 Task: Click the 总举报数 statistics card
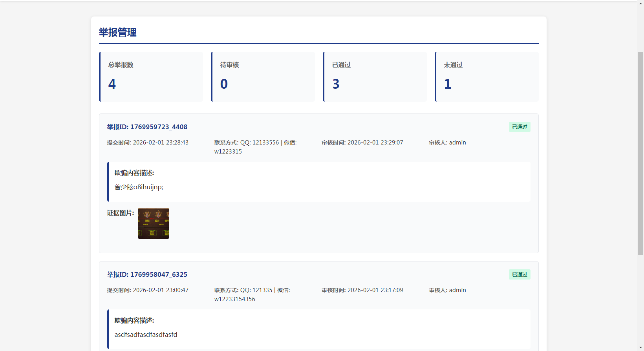151,77
